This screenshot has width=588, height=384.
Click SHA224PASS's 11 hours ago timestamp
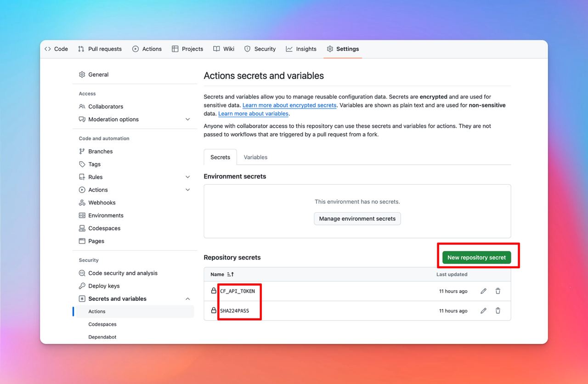(453, 311)
